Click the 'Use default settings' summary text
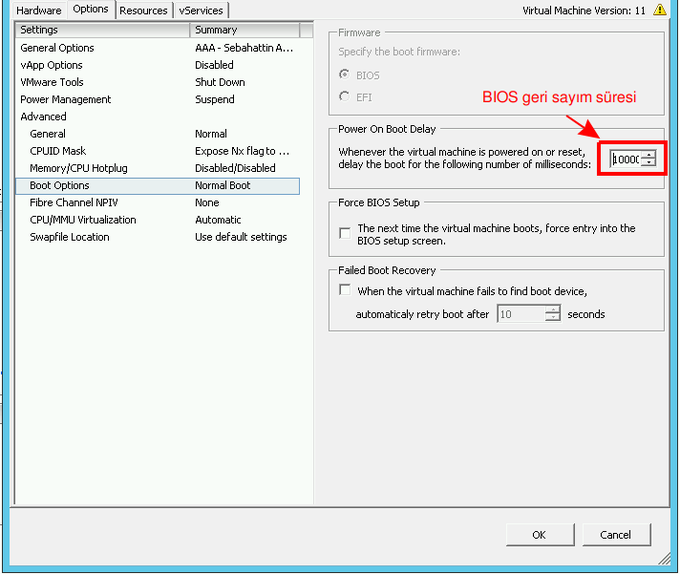This screenshot has height=574, width=680. (241, 237)
